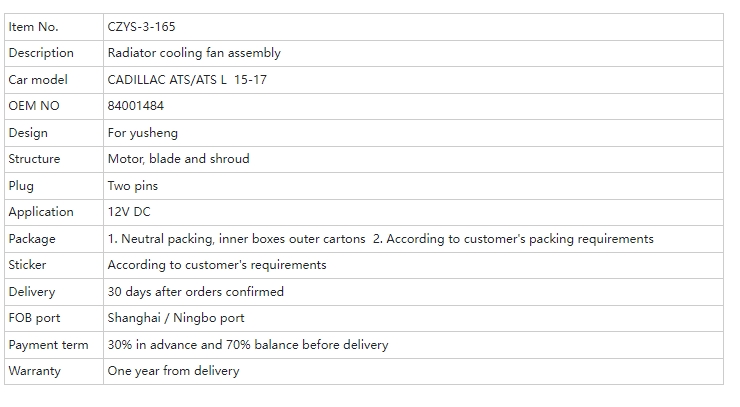The height and width of the screenshot is (407, 740).
Task: Click the 'Two pins' plug value
Action: (x=133, y=186)
